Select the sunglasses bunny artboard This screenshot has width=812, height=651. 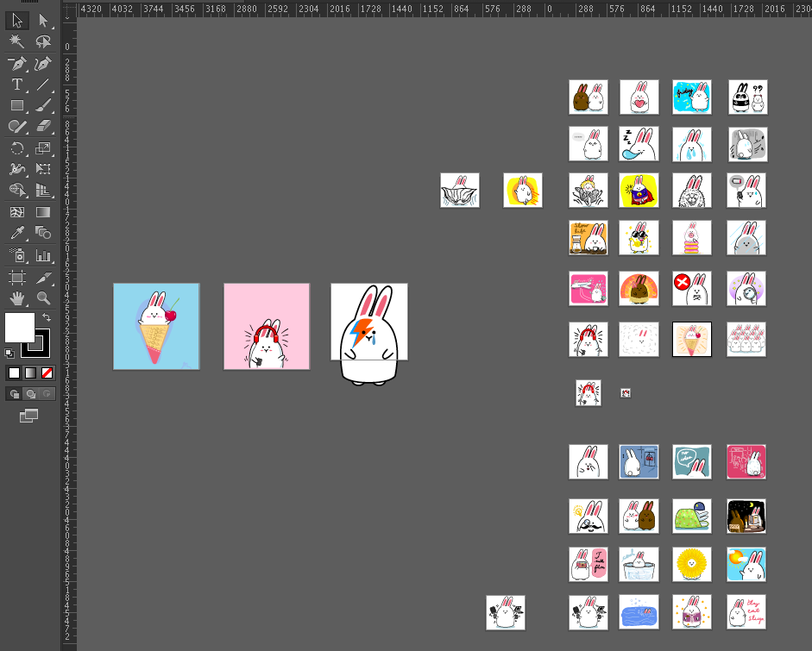coord(639,238)
